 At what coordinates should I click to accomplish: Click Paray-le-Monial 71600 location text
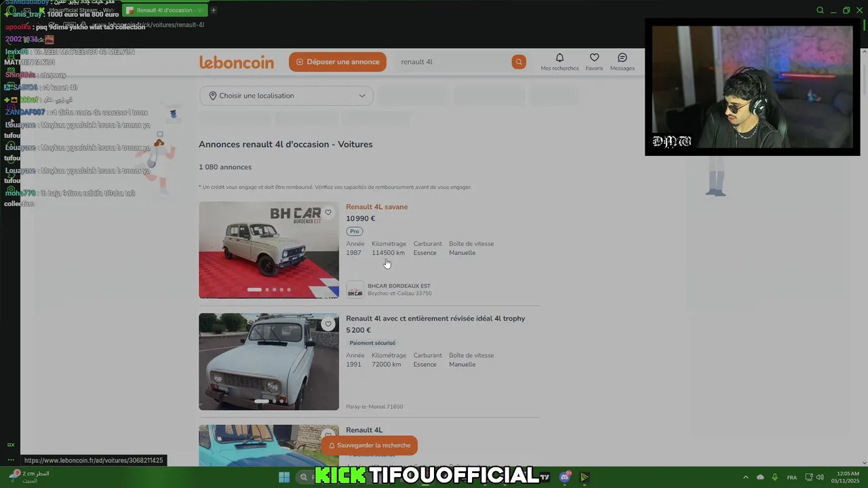coord(374,407)
